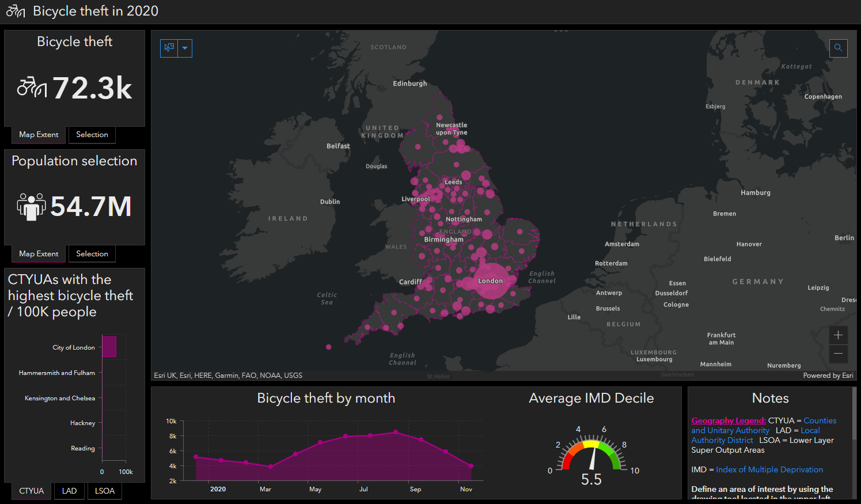Open the map search tool

click(838, 48)
